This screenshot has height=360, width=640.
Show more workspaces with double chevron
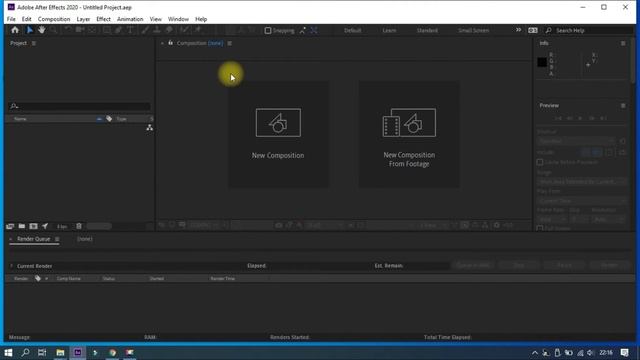pos(518,30)
